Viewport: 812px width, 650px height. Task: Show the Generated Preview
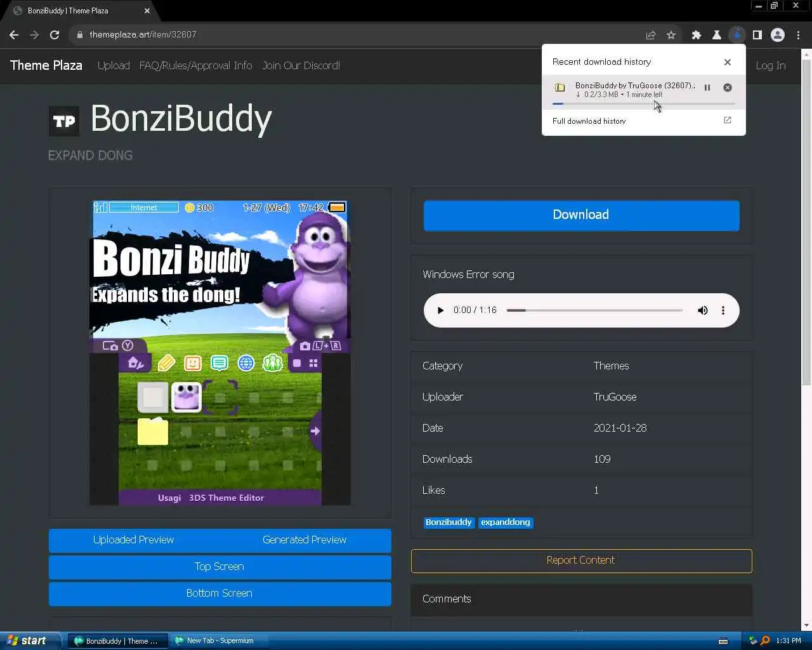[x=304, y=540]
